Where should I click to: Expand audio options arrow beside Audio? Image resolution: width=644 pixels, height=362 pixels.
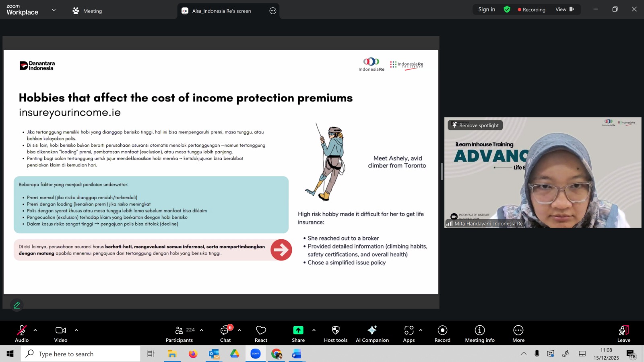pos(35,330)
